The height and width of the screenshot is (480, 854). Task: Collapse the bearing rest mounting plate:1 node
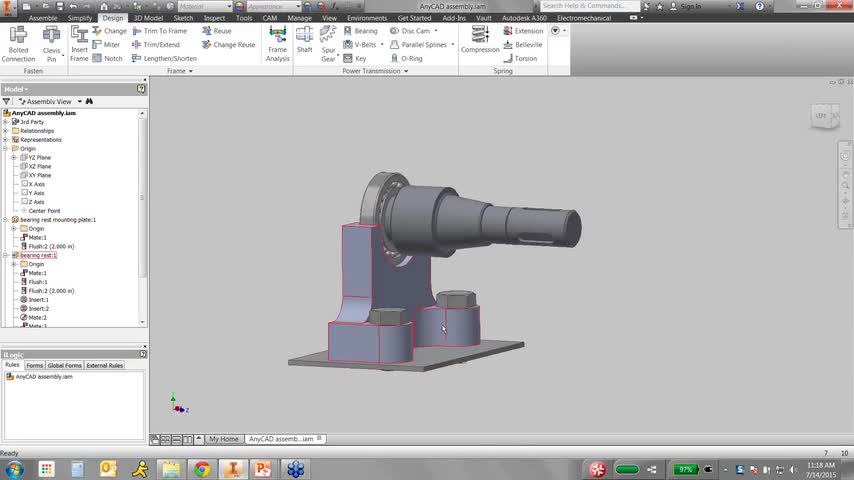coord(5,219)
